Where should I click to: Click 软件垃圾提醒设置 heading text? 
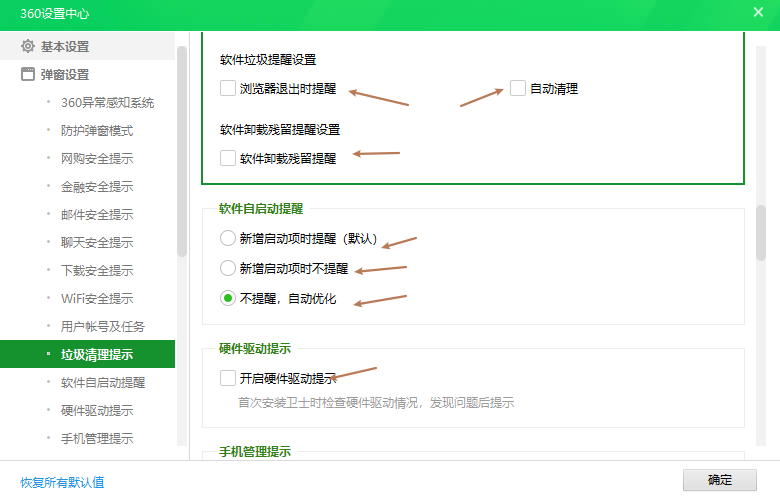[268, 60]
